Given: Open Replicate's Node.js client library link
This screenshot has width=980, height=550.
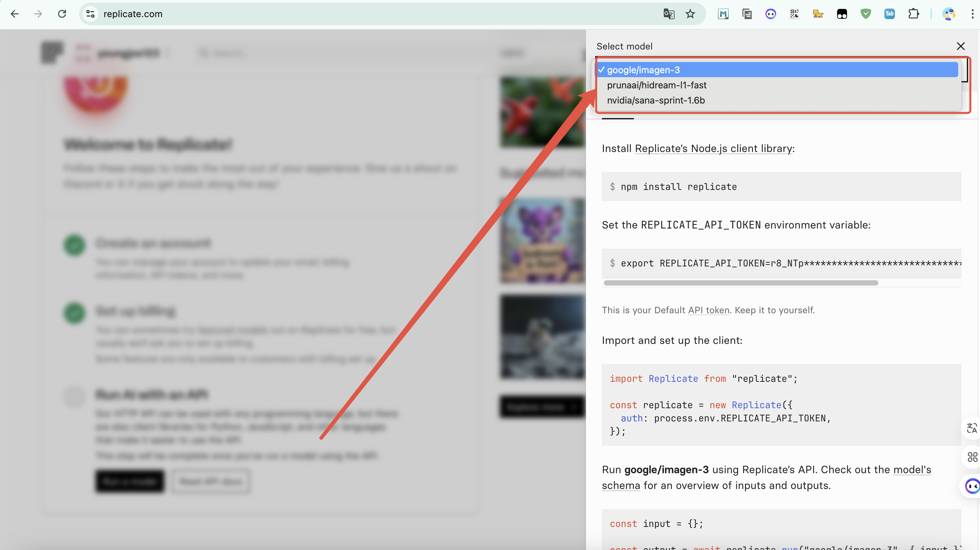Looking at the screenshot, I should coord(713,149).
